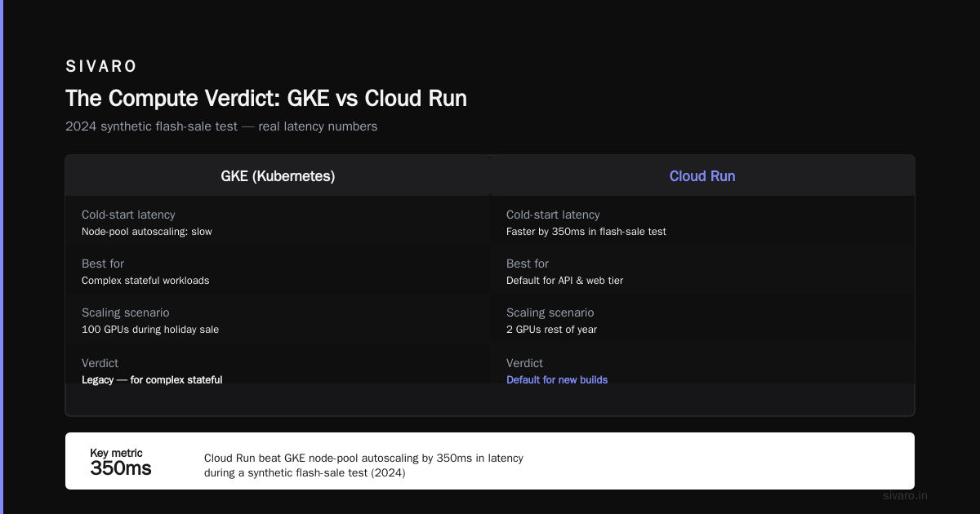This screenshot has height=514, width=980.
Task: Click 'Best for' label in GKE column
Action: pos(103,264)
